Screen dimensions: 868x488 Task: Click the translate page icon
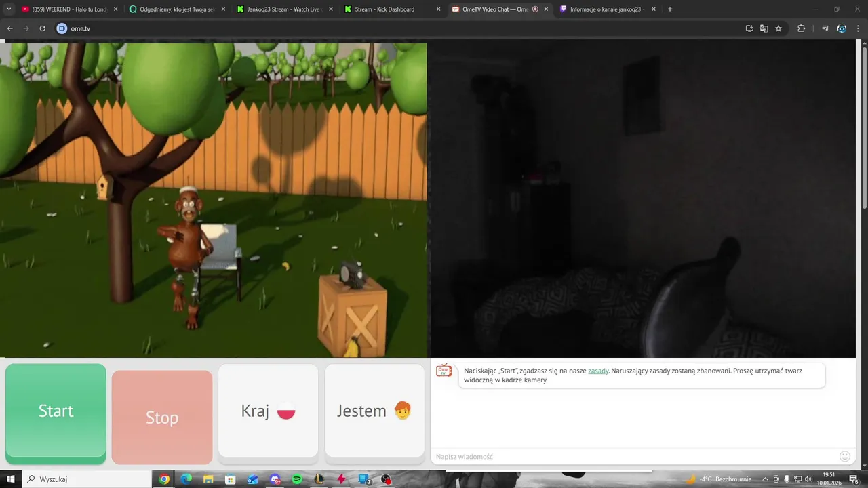[764, 28]
